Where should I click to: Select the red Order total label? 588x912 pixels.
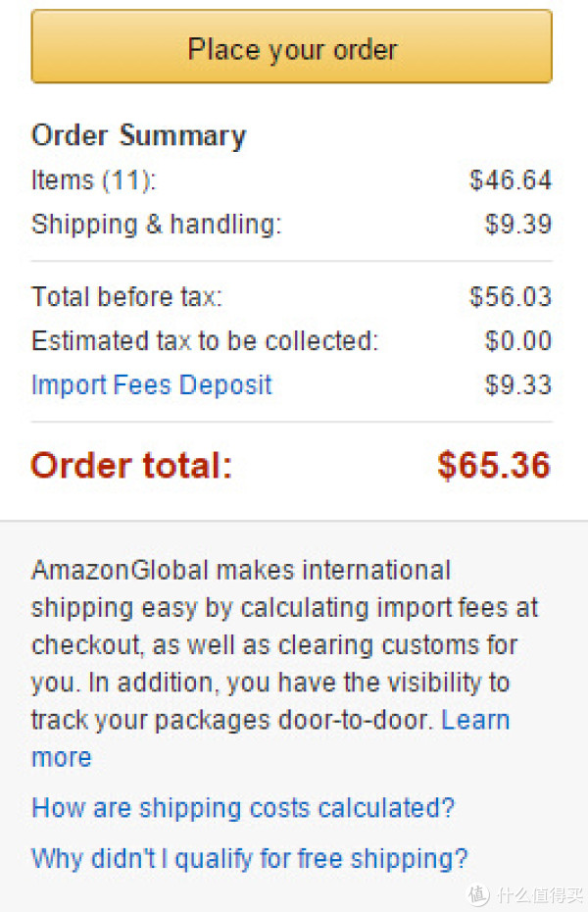(x=131, y=466)
